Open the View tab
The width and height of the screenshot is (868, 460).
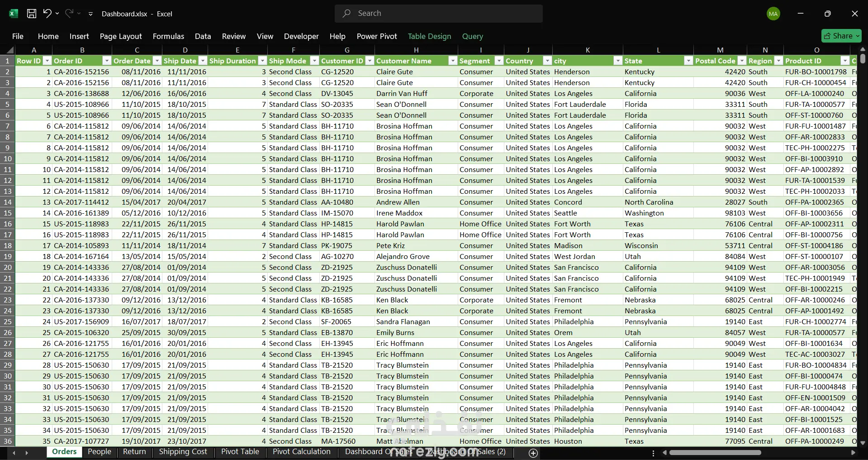[265, 36]
